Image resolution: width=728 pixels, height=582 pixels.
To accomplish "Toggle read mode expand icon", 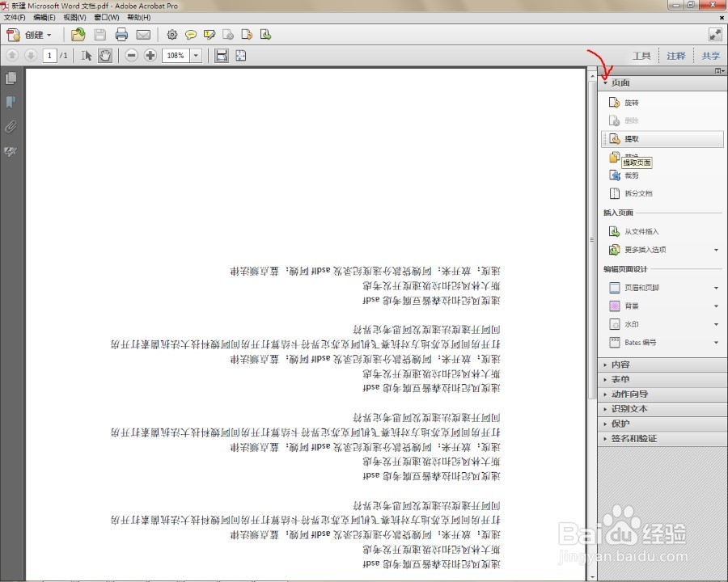I will (x=715, y=35).
